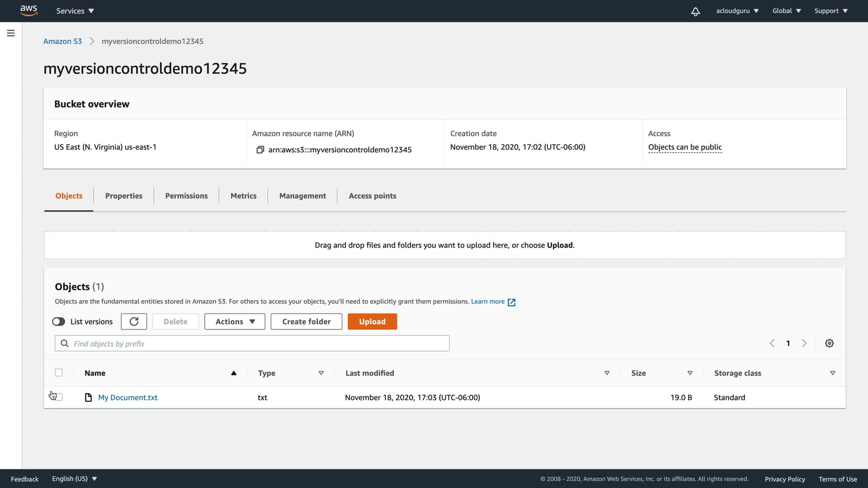Open the notifications bell
Image resolution: width=868 pixels, height=488 pixels.
695,11
